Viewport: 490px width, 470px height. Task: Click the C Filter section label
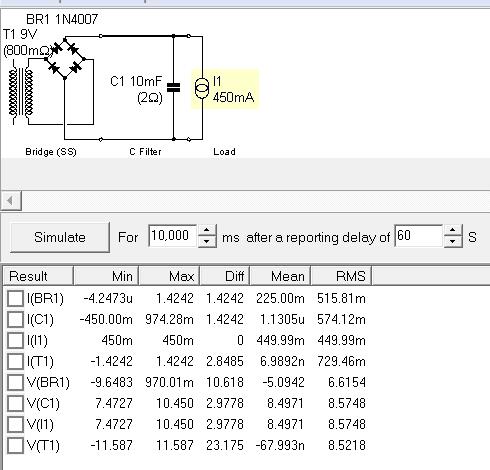point(145,152)
